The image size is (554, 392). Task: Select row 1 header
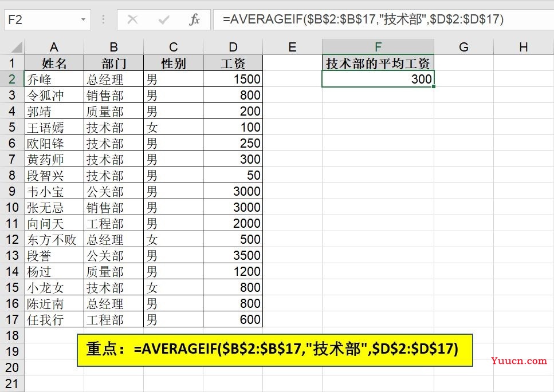click(12, 63)
